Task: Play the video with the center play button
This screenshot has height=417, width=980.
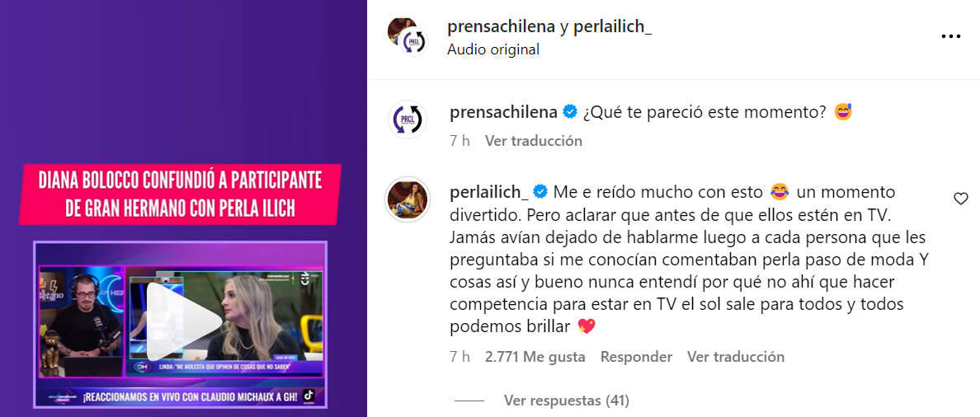Action: [183, 321]
